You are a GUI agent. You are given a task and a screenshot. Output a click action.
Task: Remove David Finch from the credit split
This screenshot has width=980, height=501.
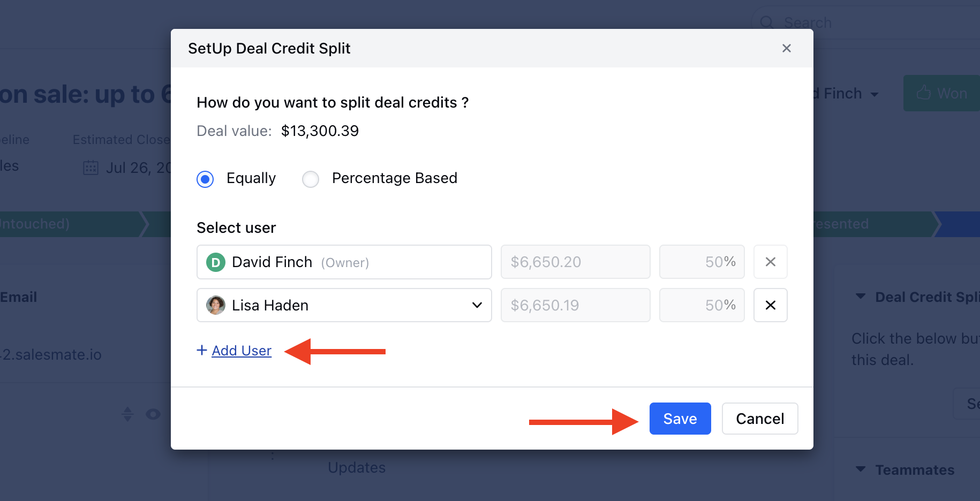coord(770,262)
